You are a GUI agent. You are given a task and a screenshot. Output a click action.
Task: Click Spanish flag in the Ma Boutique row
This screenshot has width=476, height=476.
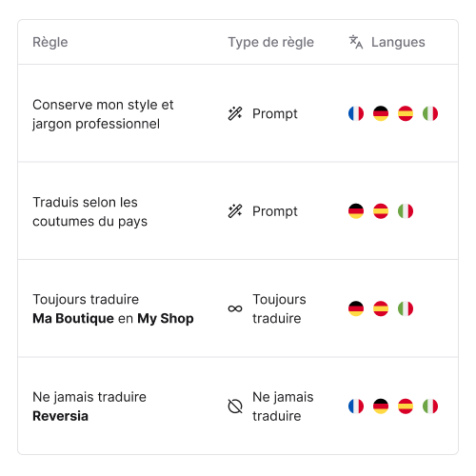pyautogui.click(x=381, y=308)
